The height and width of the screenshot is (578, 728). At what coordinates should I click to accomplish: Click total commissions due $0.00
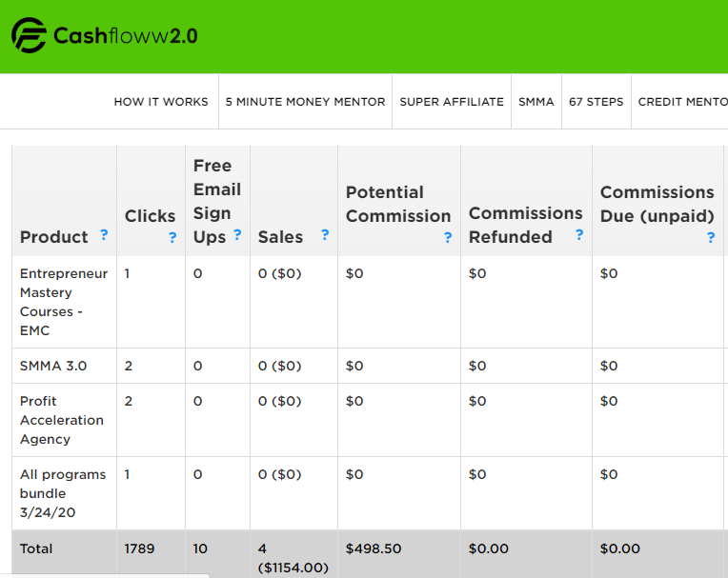619,548
